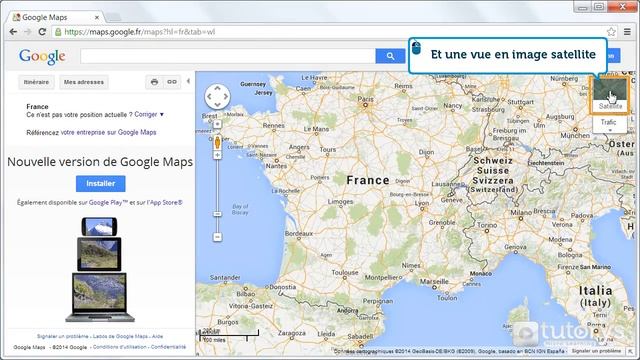Click the address bar URL
The width and height of the screenshot is (640, 360).
140,32
